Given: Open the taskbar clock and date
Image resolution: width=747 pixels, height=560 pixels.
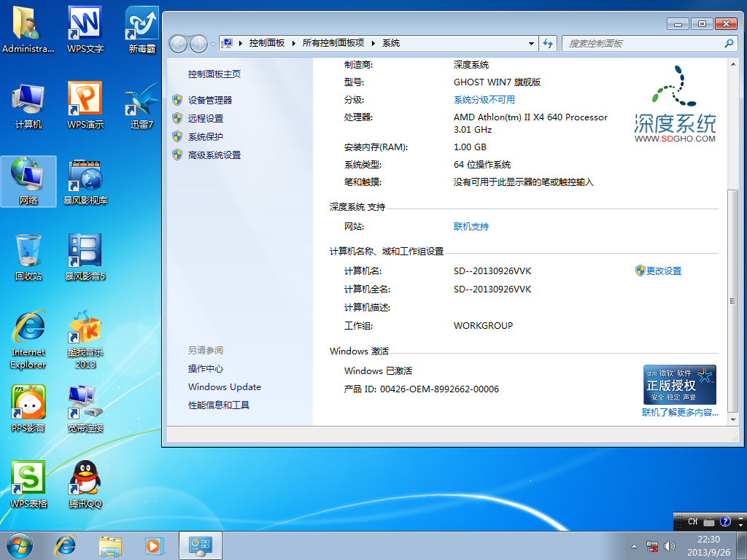Looking at the screenshot, I should [709, 545].
